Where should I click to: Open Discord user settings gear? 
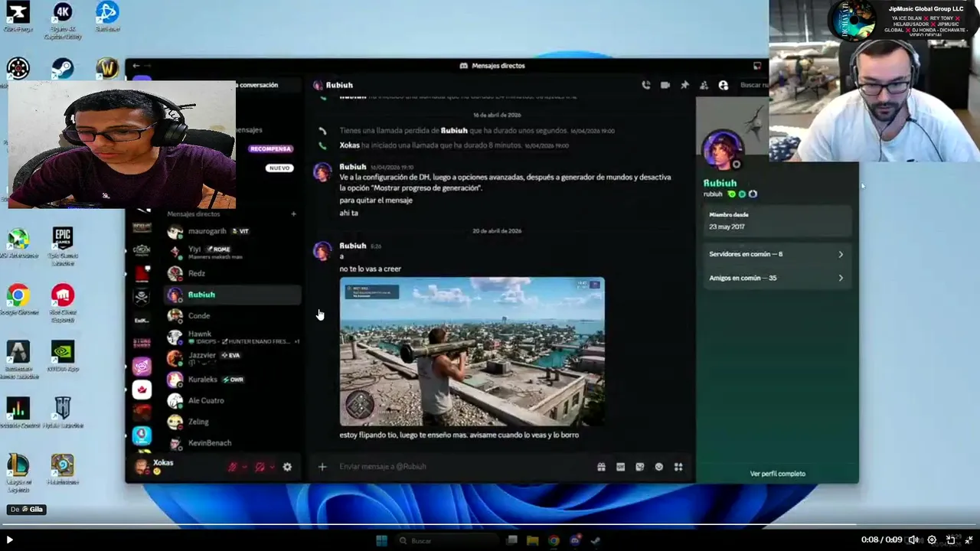coord(287,467)
